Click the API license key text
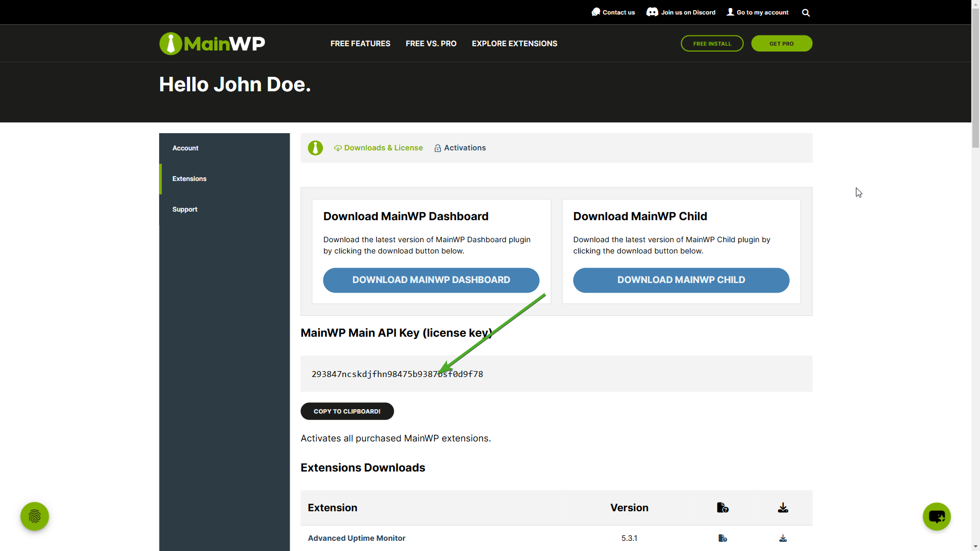 point(397,374)
